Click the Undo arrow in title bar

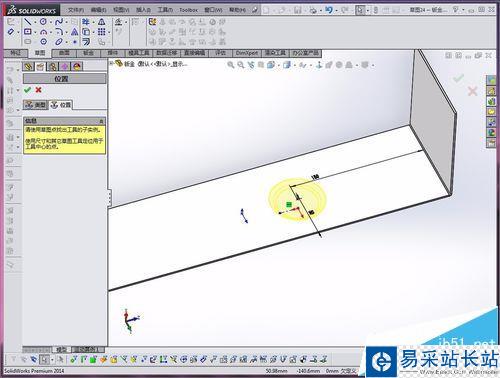pyautogui.click(x=329, y=10)
